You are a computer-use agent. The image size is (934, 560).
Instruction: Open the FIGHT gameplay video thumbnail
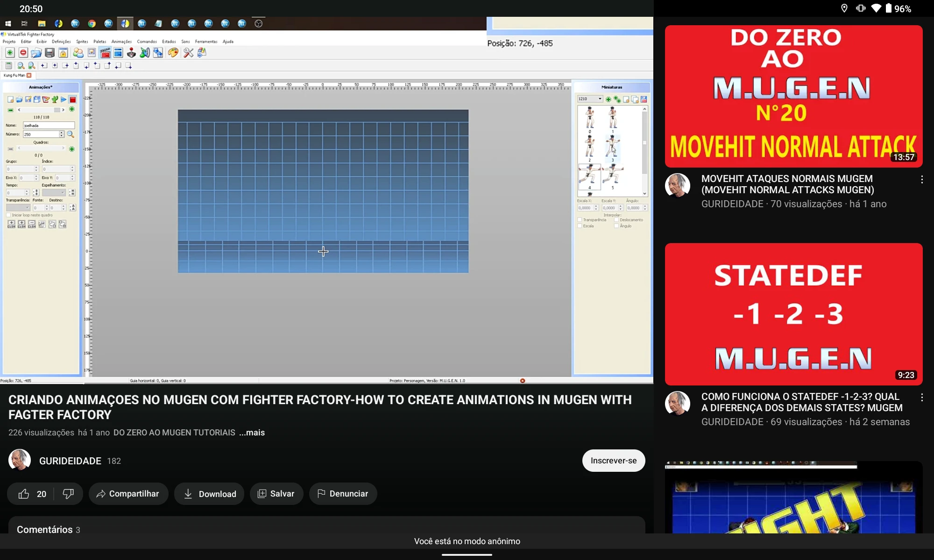click(x=793, y=497)
